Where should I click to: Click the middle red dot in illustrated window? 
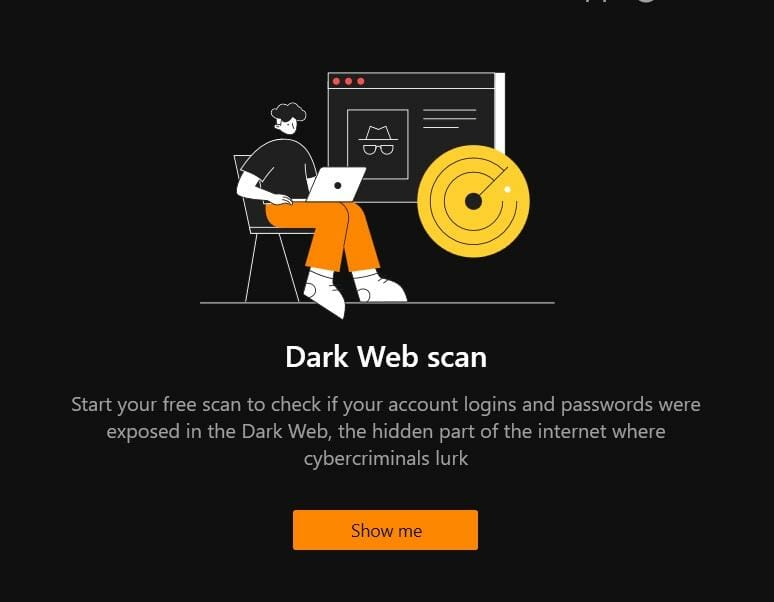348,81
